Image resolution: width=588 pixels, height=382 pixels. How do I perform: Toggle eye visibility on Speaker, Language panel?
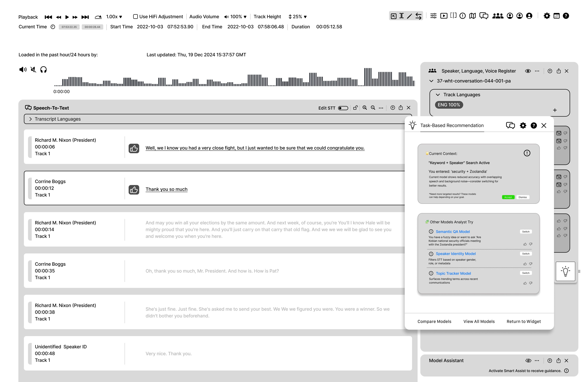click(x=528, y=71)
